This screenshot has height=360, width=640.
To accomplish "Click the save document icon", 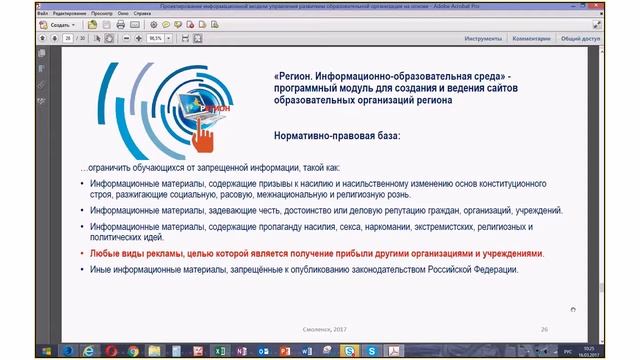I will tap(107, 25).
